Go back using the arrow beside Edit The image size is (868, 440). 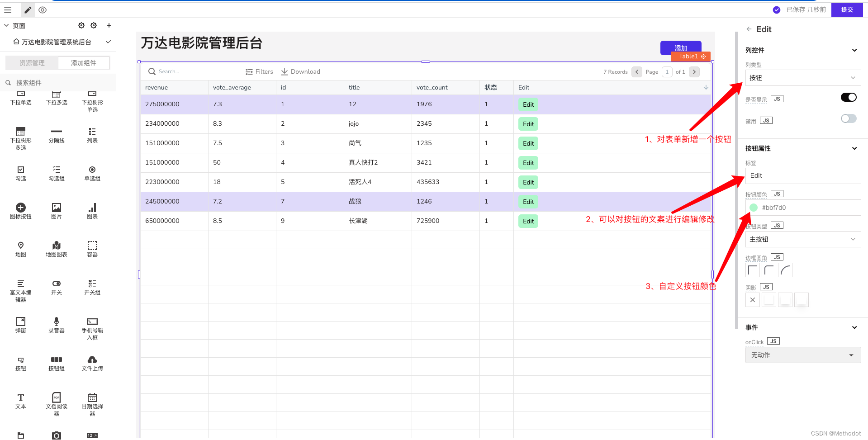point(749,29)
